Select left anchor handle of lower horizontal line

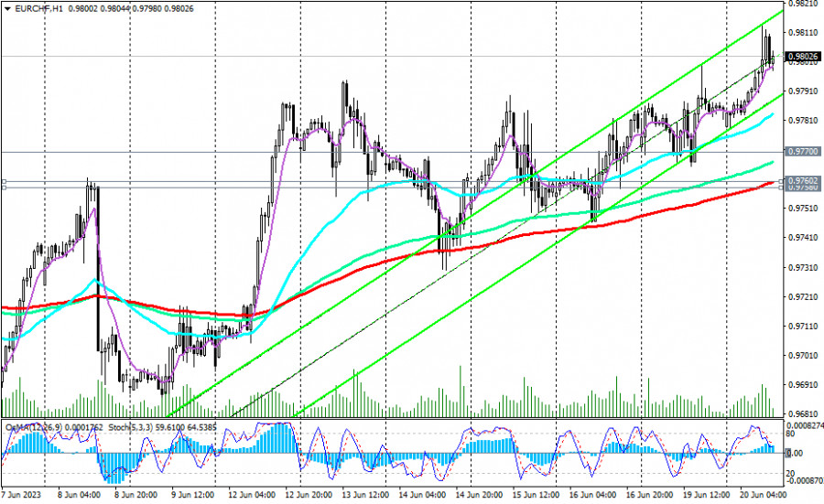tap(4, 188)
